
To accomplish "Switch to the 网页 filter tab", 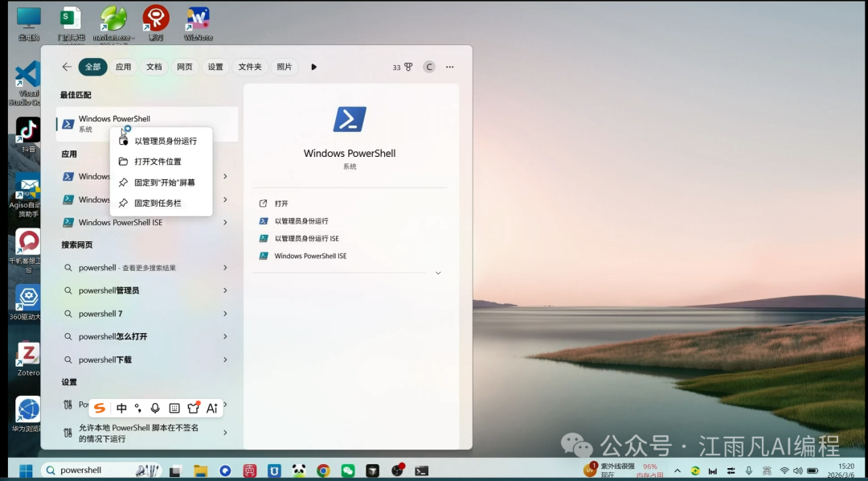I will click(185, 67).
